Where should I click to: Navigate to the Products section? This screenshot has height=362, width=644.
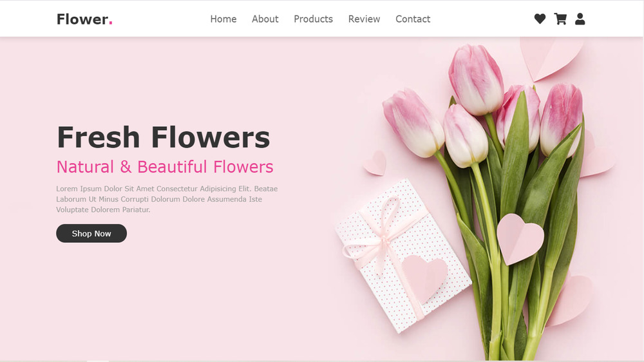[x=313, y=19]
